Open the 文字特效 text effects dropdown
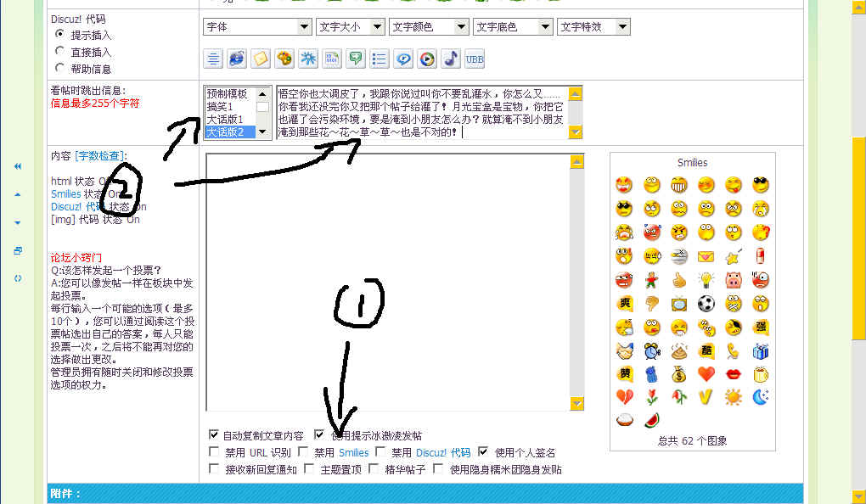This screenshot has width=866, height=504. [x=593, y=26]
